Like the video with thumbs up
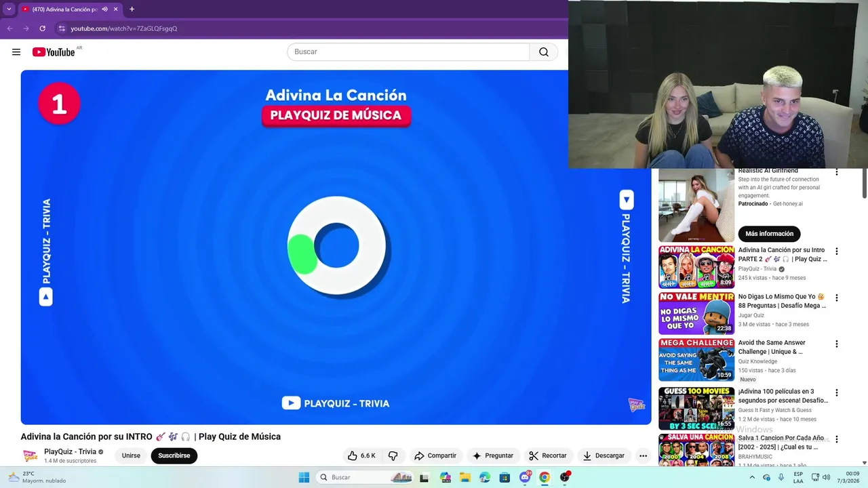Image resolution: width=868 pixels, height=488 pixels. tap(361, 455)
